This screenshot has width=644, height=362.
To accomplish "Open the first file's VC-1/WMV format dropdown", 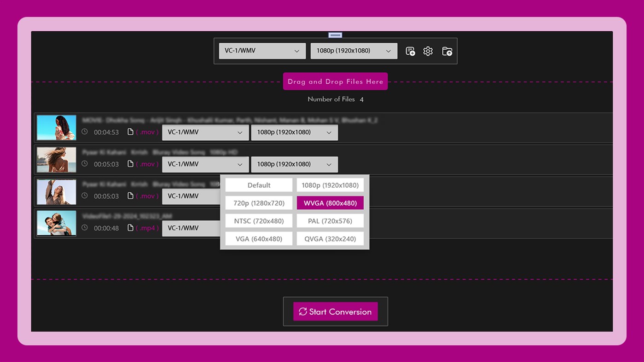I will tap(205, 132).
